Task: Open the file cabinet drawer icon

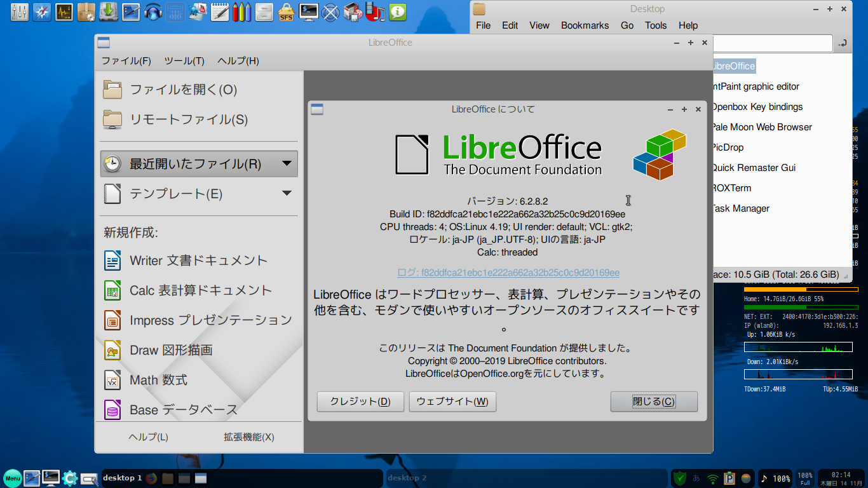Action: [264, 11]
